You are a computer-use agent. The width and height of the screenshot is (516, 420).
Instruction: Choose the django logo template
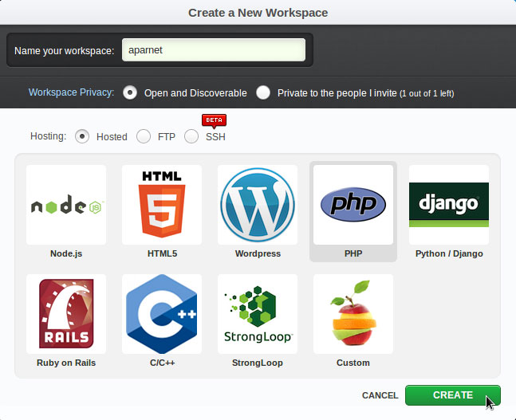tap(449, 205)
